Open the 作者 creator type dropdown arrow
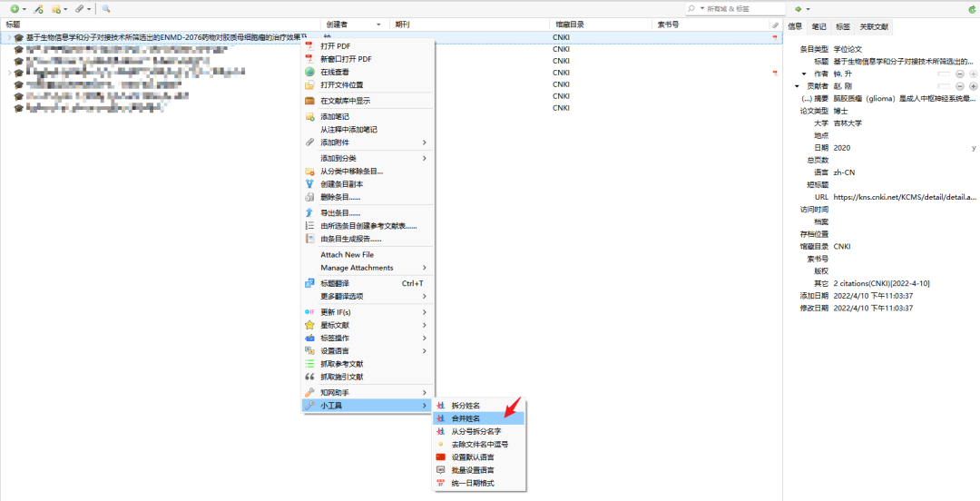The height and width of the screenshot is (501, 980). coord(804,74)
